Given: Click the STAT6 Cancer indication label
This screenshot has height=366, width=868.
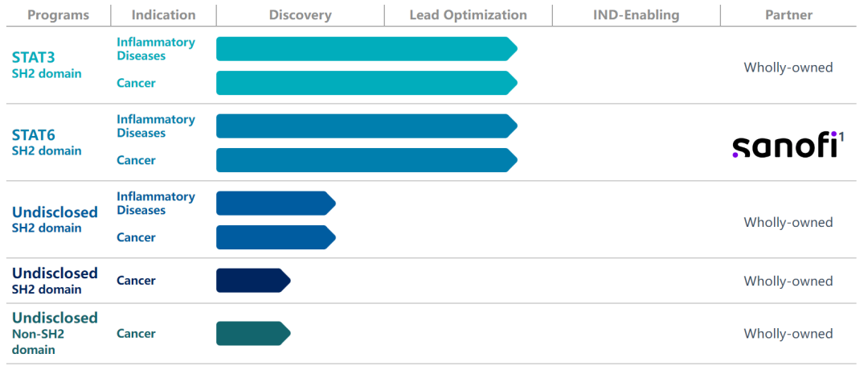Looking at the screenshot, I should coord(136,160).
